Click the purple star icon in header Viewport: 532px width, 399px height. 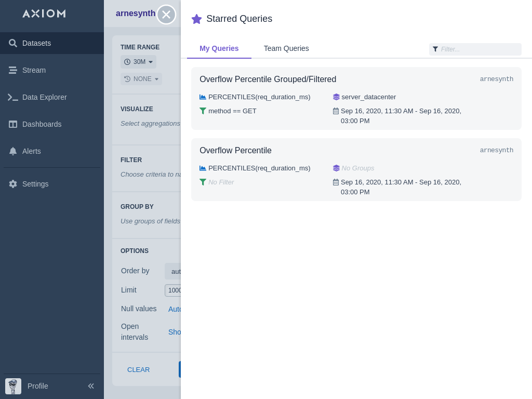[x=196, y=19]
